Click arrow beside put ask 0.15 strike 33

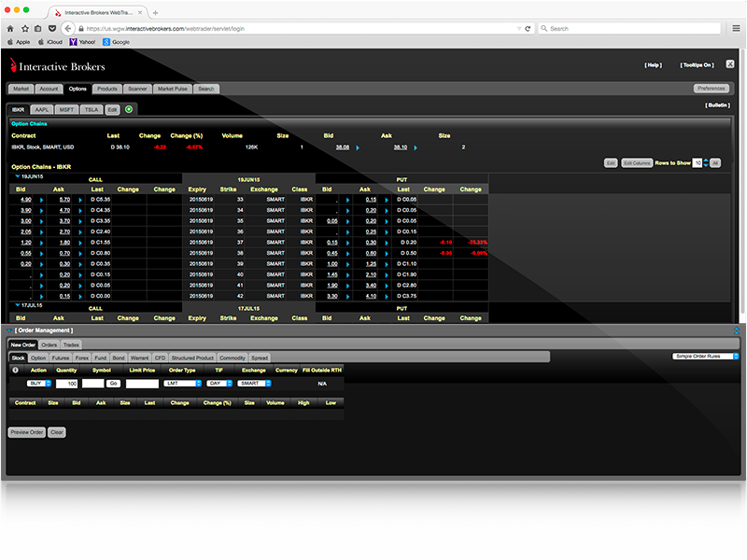click(387, 200)
